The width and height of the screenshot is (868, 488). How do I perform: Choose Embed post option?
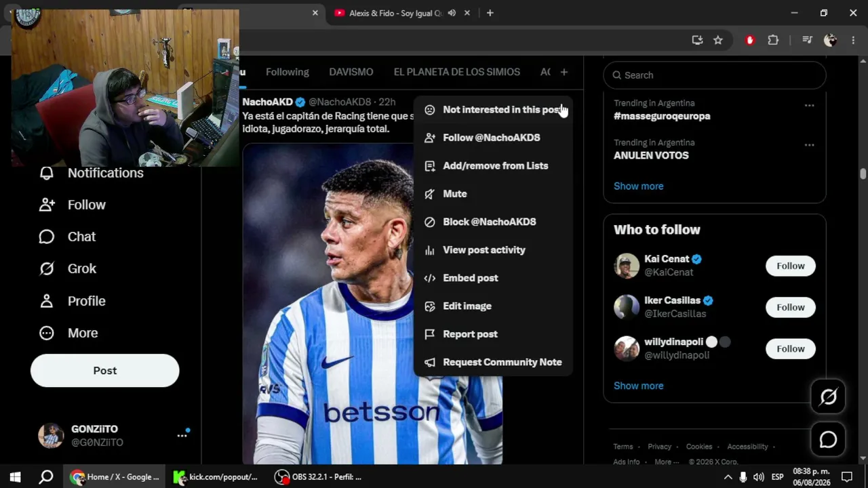pos(493,279)
